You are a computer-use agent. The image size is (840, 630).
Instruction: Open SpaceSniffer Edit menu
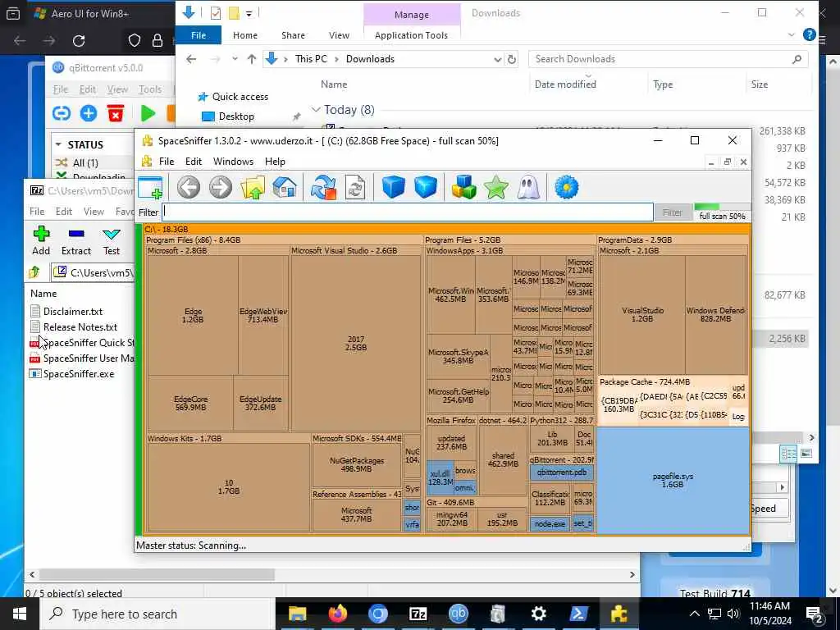pyautogui.click(x=194, y=162)
